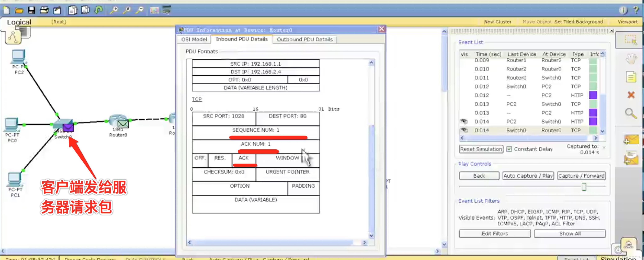The height and width of the screenshot is (260, 644).
Task: Choose the red X Delete tool
Action: (631, 95)
